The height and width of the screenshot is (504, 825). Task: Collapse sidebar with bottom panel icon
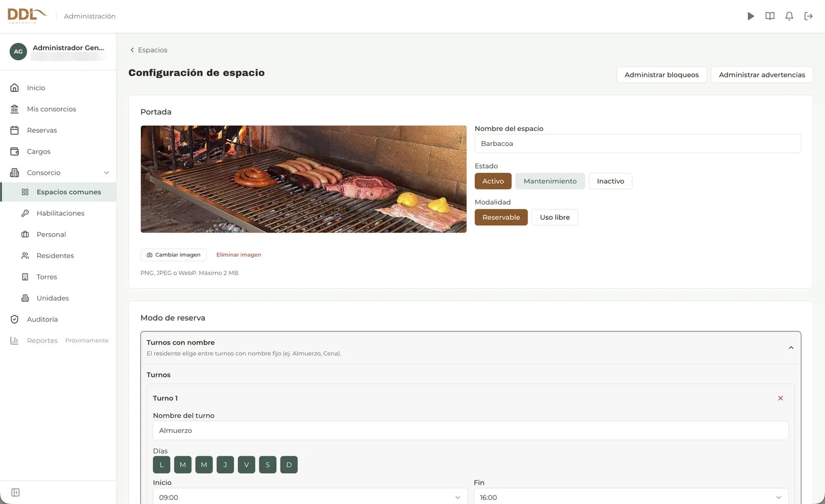coord(15,493)
